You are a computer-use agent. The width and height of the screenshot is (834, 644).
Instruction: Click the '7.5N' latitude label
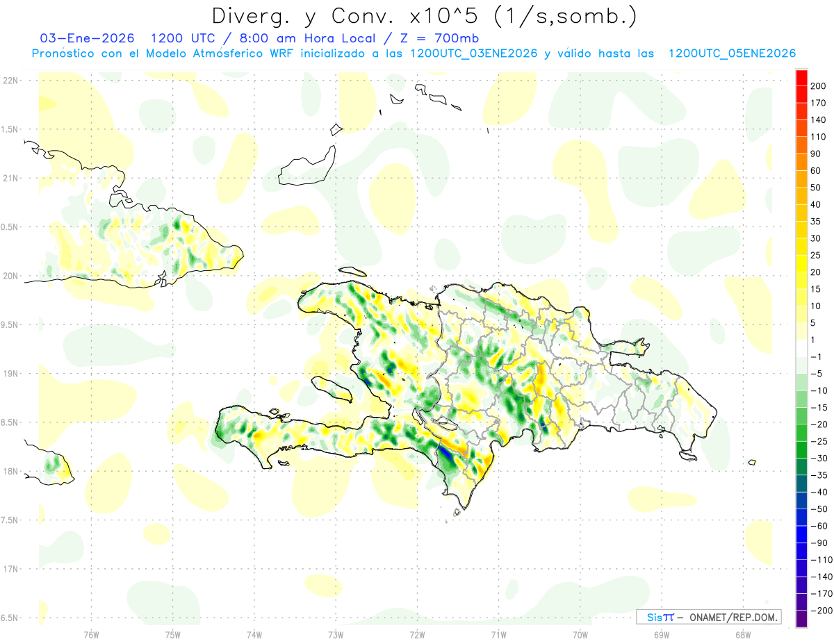(x=10, y=520)
